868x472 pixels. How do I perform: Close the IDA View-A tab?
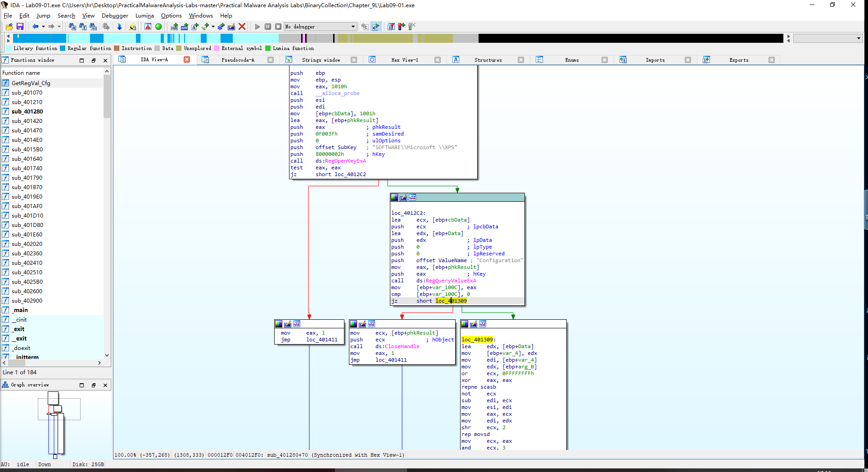point(187,59)
